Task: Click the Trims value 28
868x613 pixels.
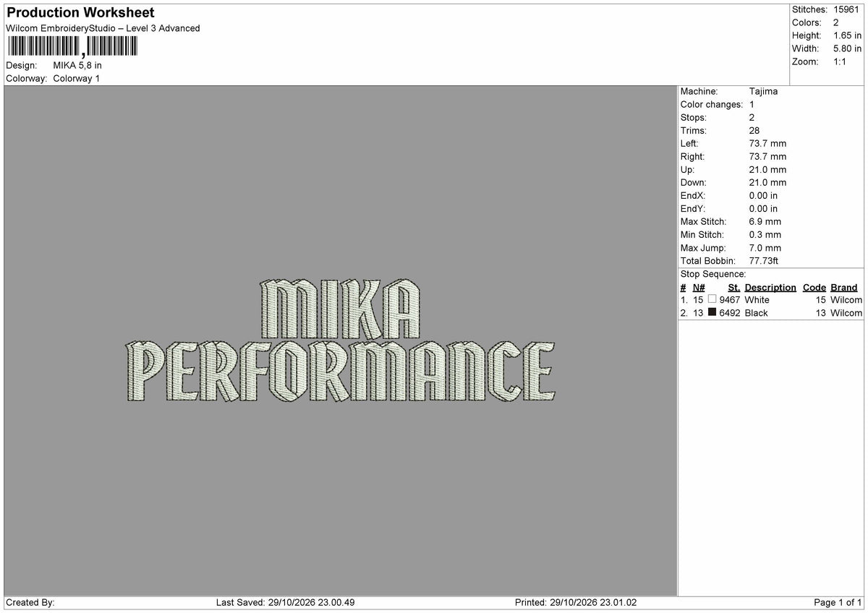Action: [754, 131]
